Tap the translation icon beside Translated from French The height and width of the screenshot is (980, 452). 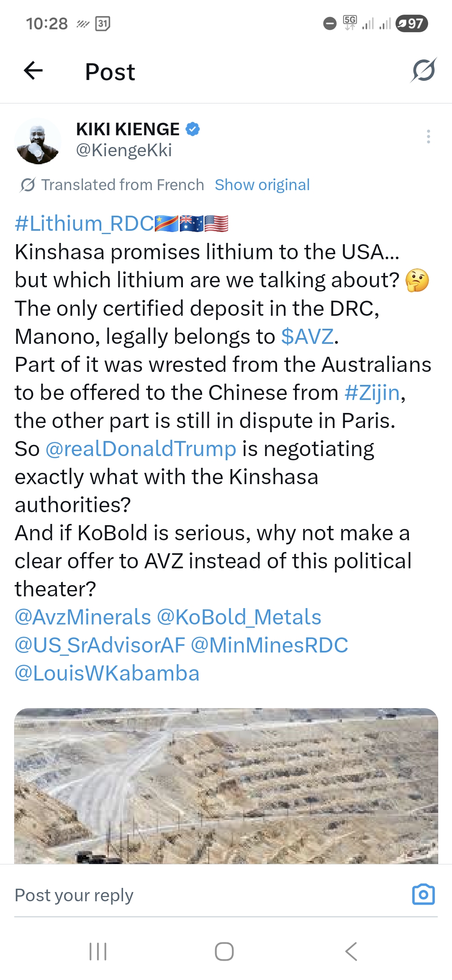[28, 185]
